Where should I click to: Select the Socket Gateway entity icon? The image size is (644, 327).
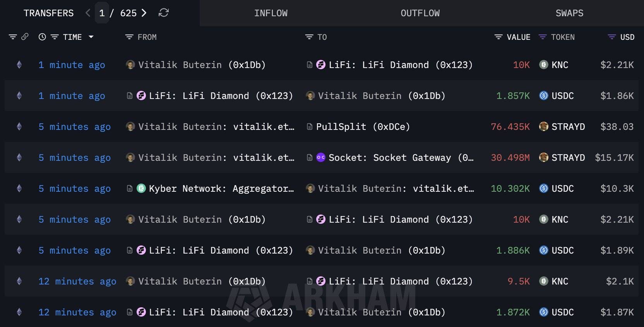click(320, 157)
